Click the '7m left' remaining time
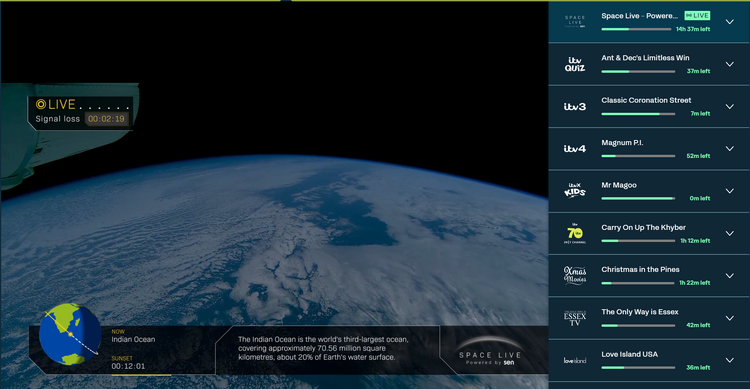The image size is (750, 389). [x=700, y=114]
